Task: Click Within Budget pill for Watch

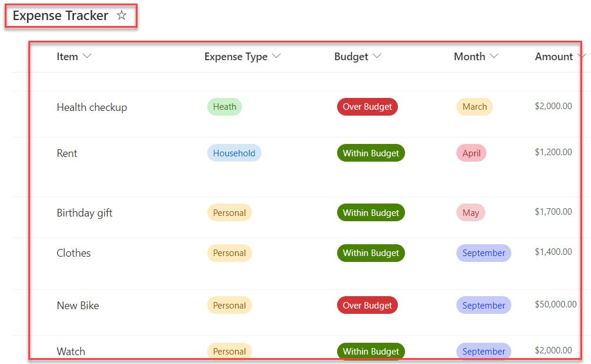Action: (x=371, y=351)
